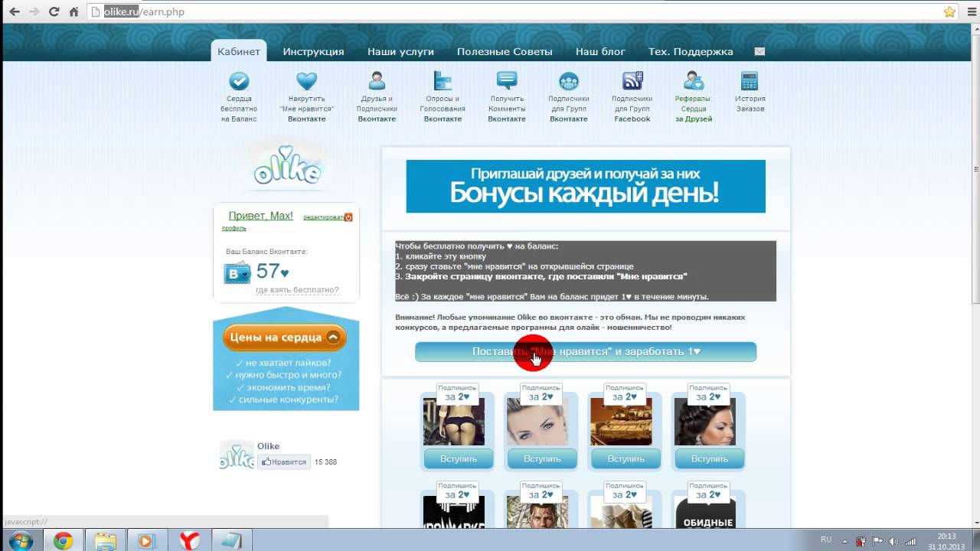Open the История Заказов icon
Image resolution: width=980 pixels, height=551 pixels.
click(x=750, y=81)
